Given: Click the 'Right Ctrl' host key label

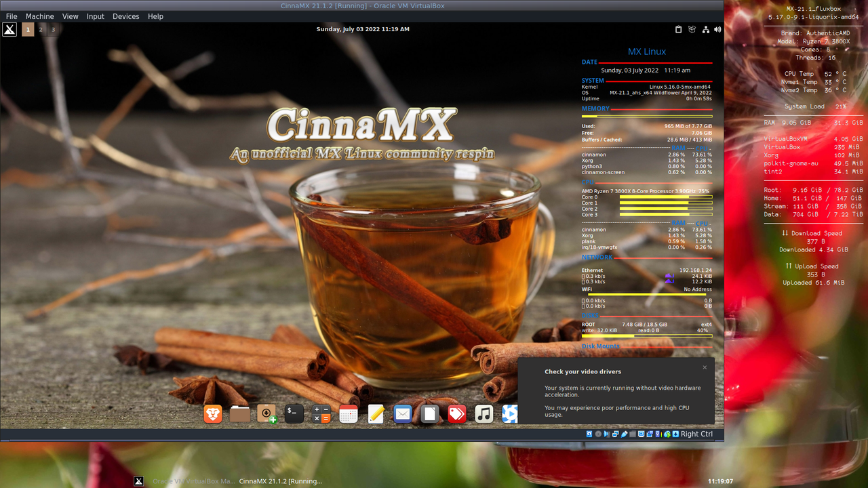Looking at the screenshot, I should [696, 434].
